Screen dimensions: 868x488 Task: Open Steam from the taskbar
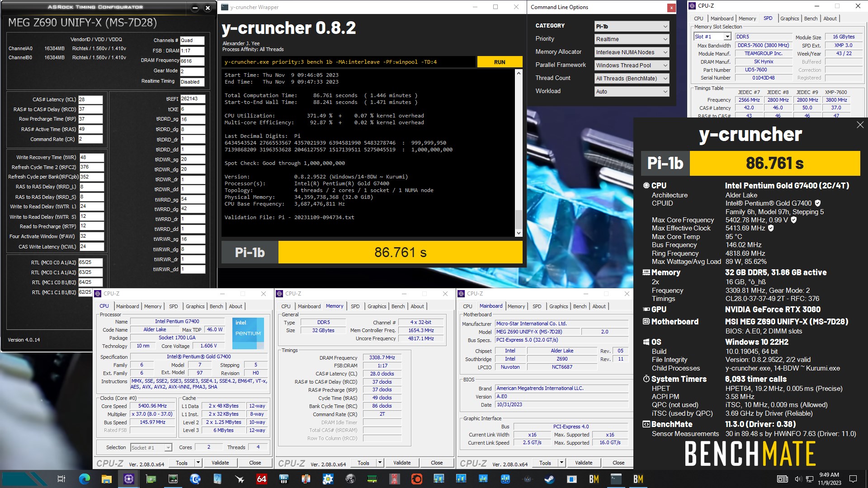tap(549, 479)
